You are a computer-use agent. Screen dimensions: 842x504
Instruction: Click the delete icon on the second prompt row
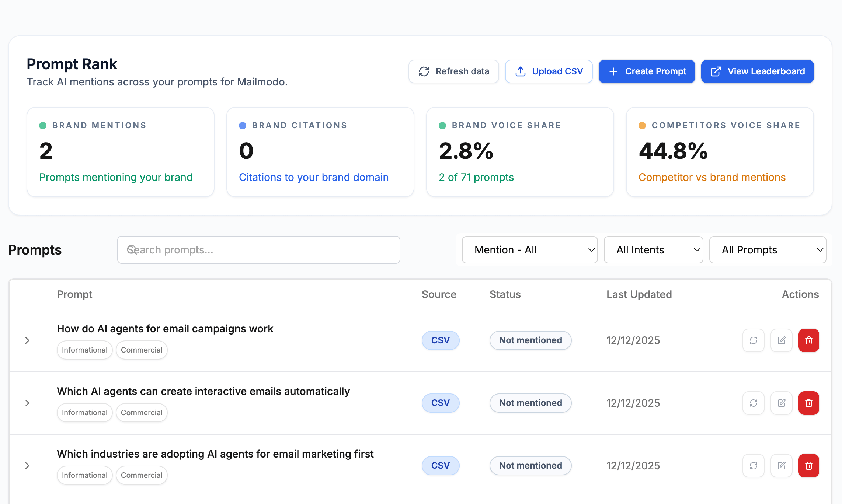point(809,403)
